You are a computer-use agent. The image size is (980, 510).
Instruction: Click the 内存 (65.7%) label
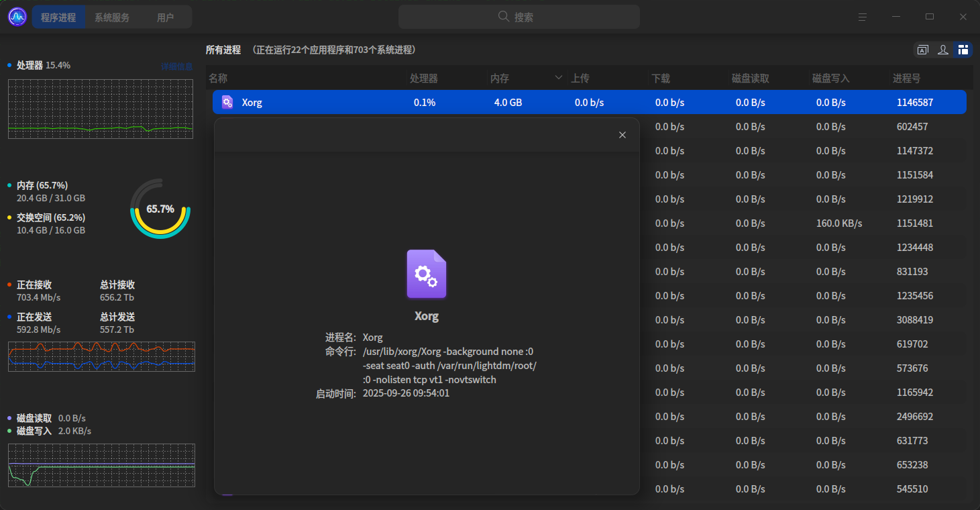point(42,185)
